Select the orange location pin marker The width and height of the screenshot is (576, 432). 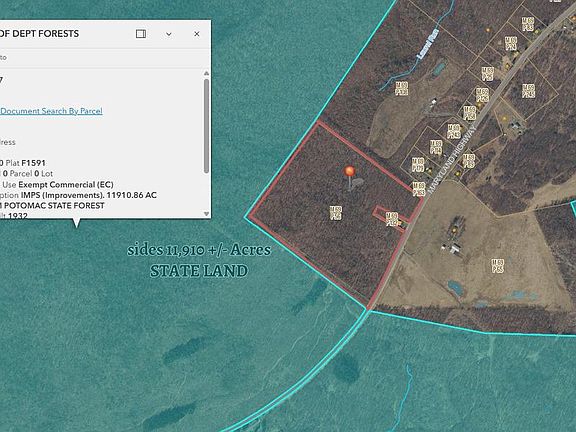[x=350, y=172]
